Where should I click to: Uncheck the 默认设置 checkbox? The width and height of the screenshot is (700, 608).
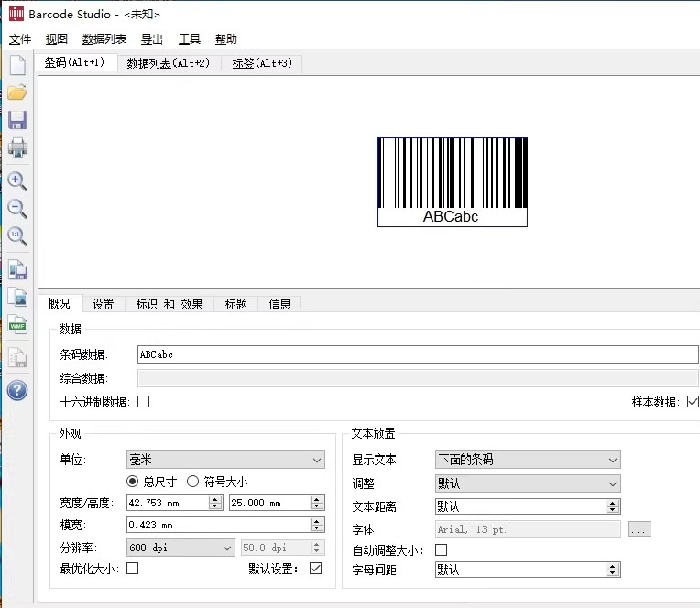tap(315, 569)
